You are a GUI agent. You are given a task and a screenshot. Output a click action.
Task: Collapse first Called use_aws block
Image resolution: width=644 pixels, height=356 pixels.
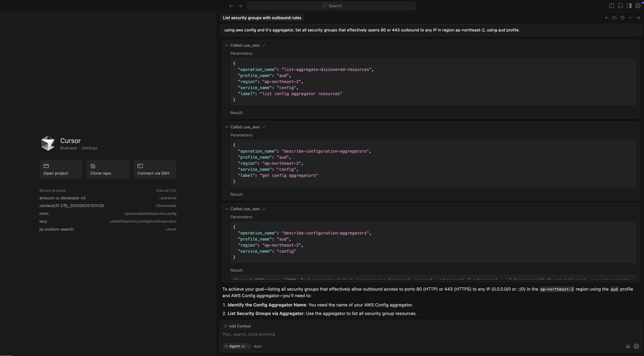pos(227,46)
